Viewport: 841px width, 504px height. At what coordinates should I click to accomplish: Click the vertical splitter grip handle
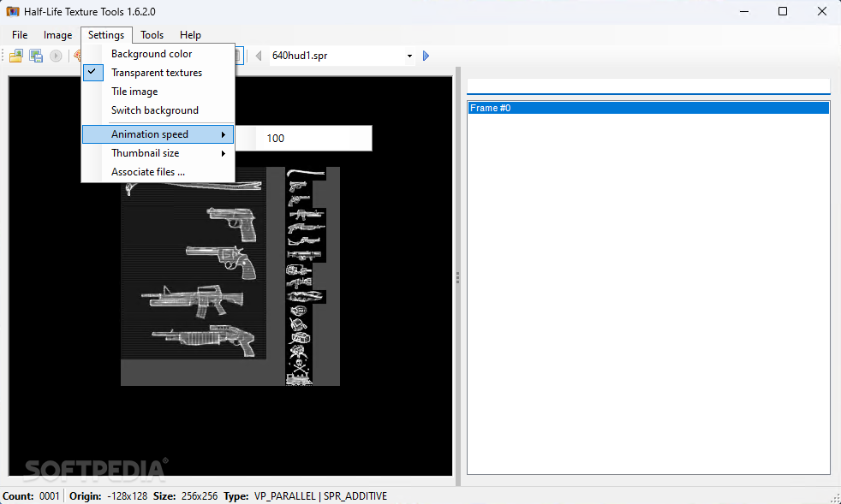(457, 277)
